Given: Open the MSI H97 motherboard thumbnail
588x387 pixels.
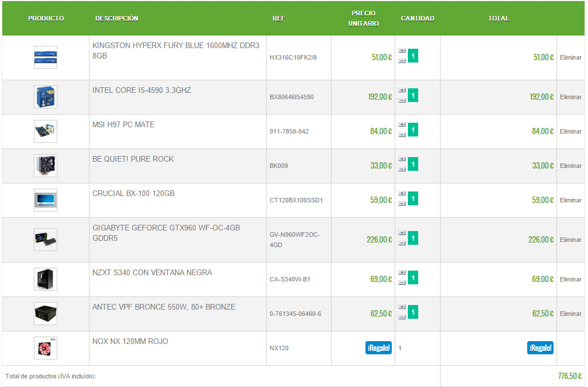Looking at the screenshot, I should (45, 131).
